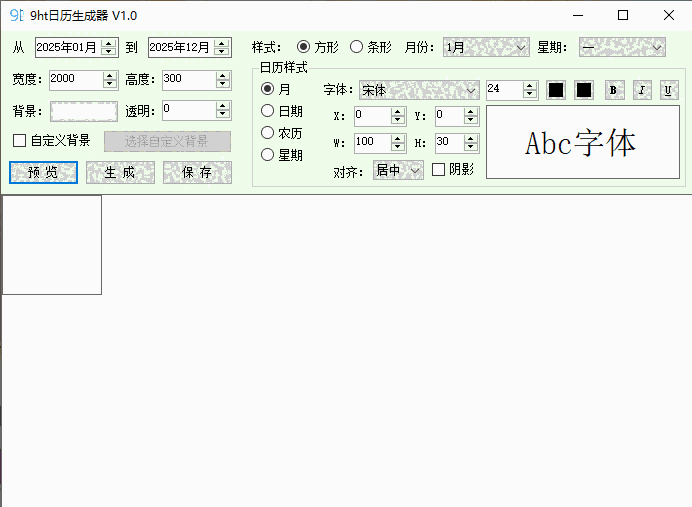Decrease the end date spinner down arrow
692x507 pixels.
pyautogui.click(x=222, y=51)
